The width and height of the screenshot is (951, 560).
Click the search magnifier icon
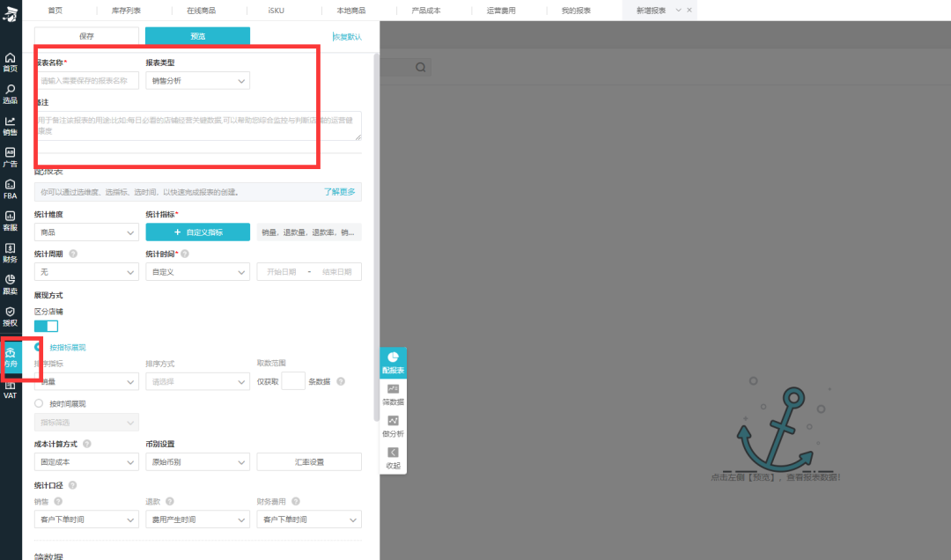pyautogui.click(x=420, y=67)
